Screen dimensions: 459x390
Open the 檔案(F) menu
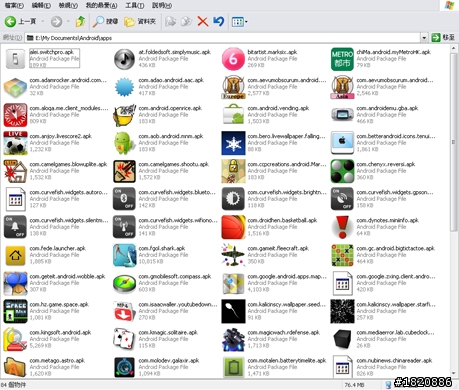coord(14,5)
